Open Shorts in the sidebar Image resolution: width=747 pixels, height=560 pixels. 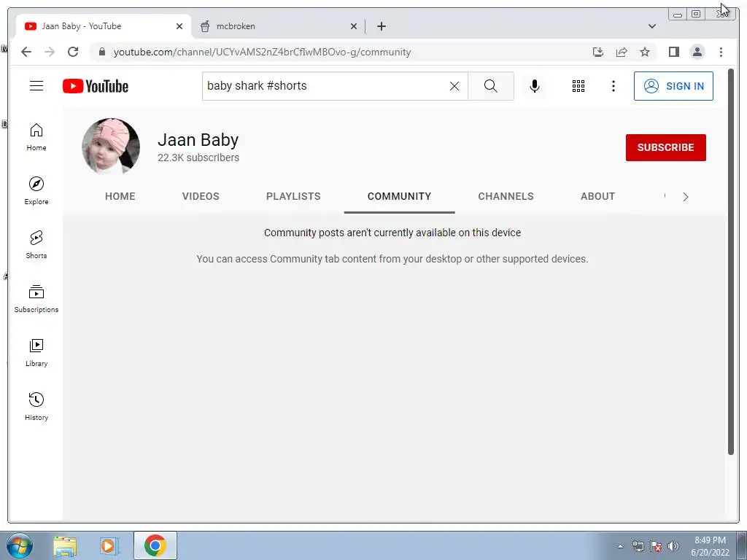click(36, 245)
